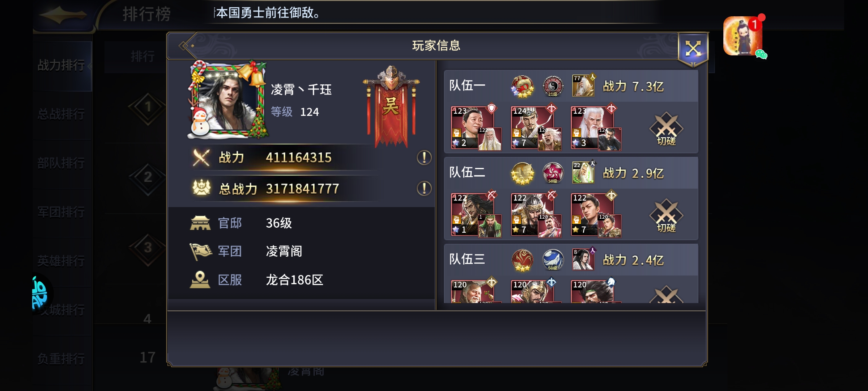Go back using the top-left arrow
The width and height of the screenshot is (868, 391).
tap(63, 15)
